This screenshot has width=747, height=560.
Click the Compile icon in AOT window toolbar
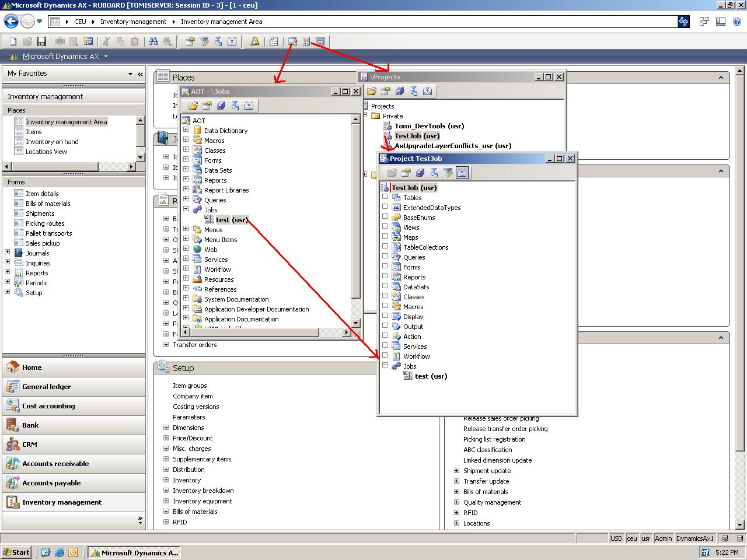[x=235, y=106]
